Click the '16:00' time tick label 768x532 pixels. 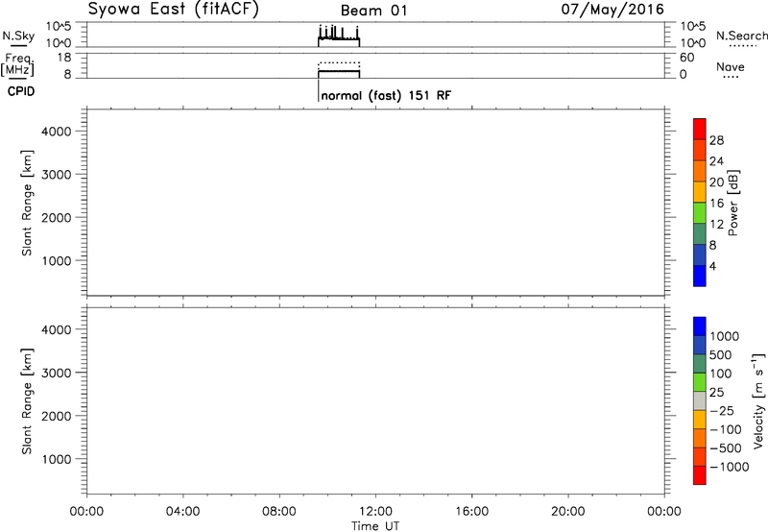471,512
